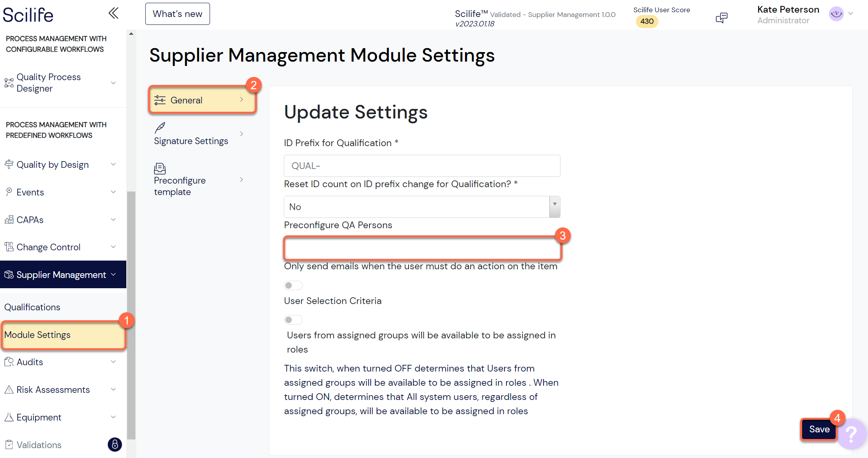
Task: Click the ID Prefix for Qualification field
Action: [422, 166]
